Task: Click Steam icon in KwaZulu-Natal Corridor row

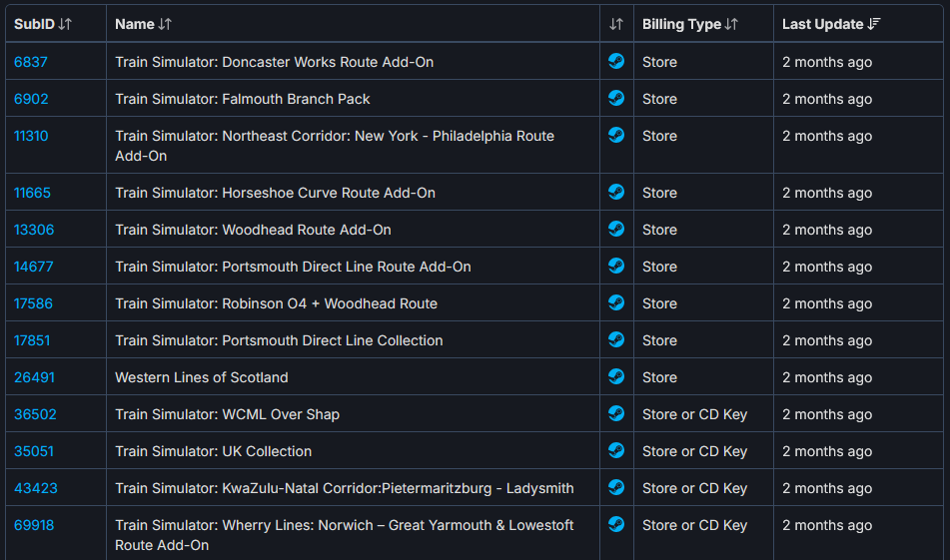Action: 616,487
